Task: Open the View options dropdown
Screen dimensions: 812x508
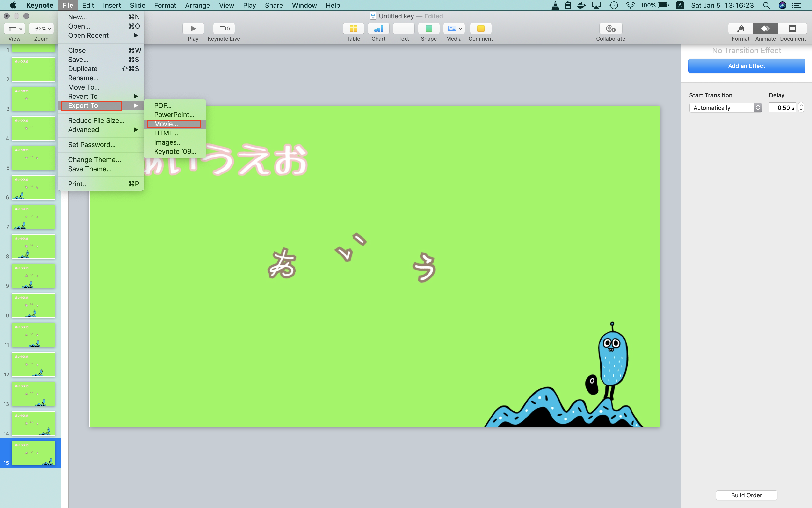Action: [15, 29]
